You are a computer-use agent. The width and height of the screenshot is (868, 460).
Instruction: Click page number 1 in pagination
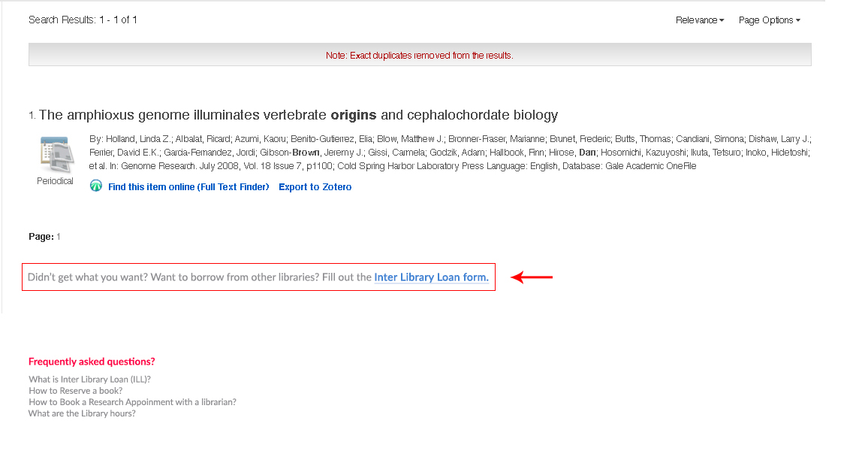click(59, 237)
